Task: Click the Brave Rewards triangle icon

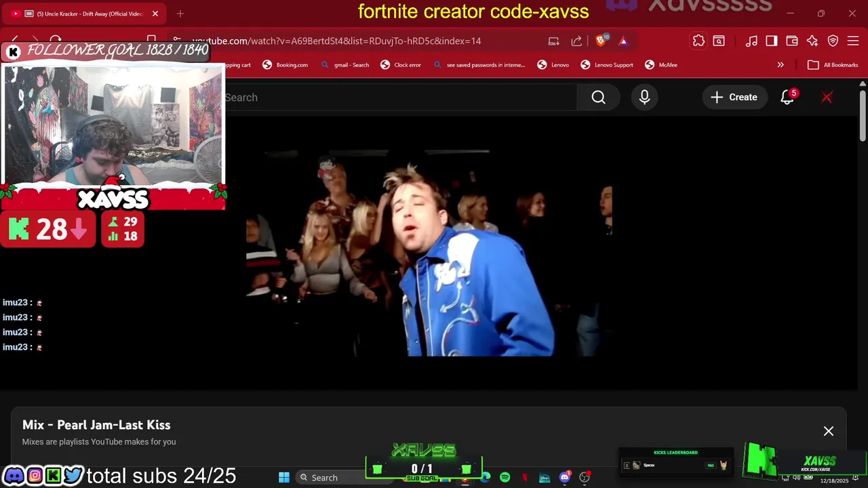Action: pyautogui.click(x=623, y=41)
